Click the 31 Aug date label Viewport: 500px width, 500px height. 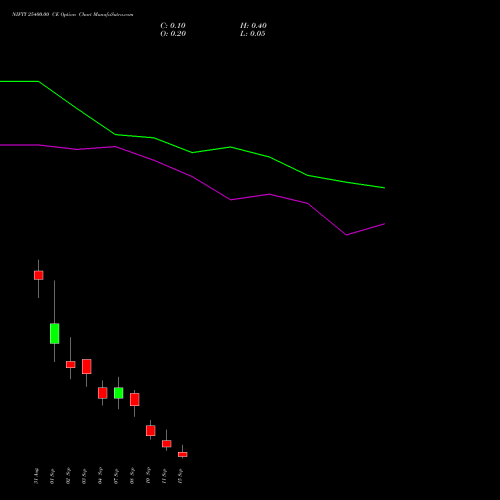pyautogui.click(x=36, y=476)
